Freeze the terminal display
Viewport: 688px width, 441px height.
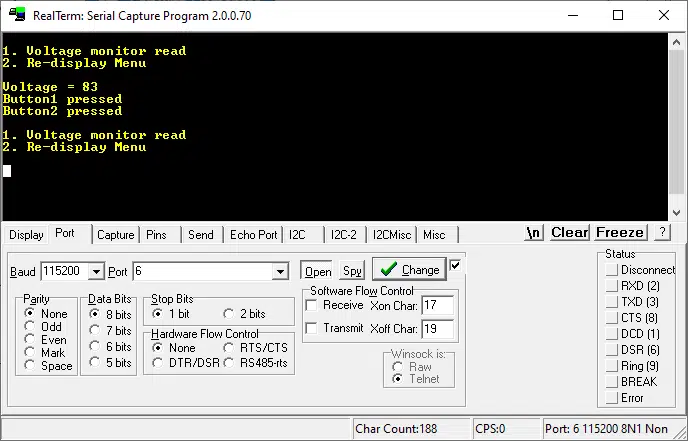[x=620, y=233]
